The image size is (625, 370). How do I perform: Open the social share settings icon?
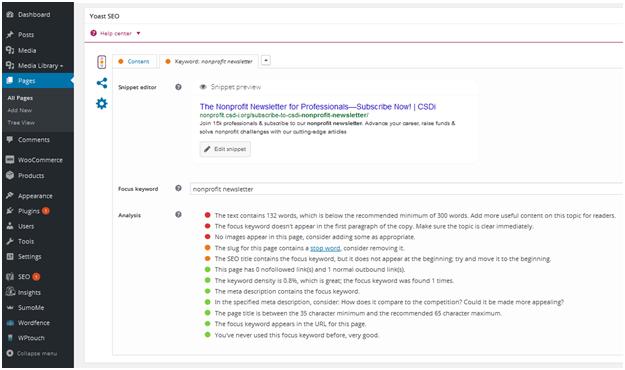(x=102, y=83)
